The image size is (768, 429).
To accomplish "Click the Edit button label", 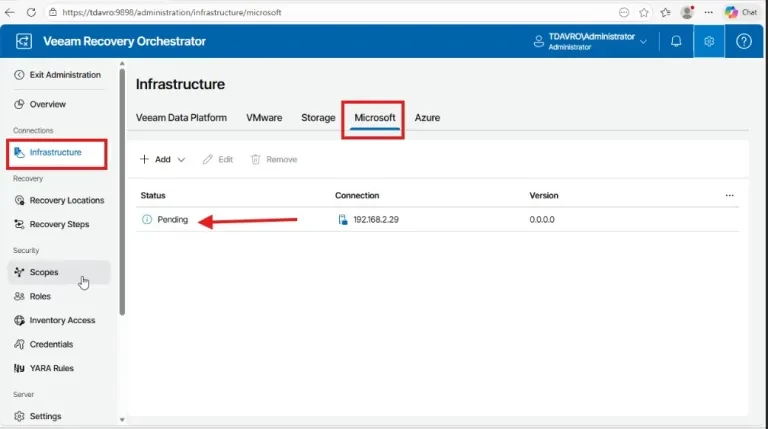I will pos(225,160).
